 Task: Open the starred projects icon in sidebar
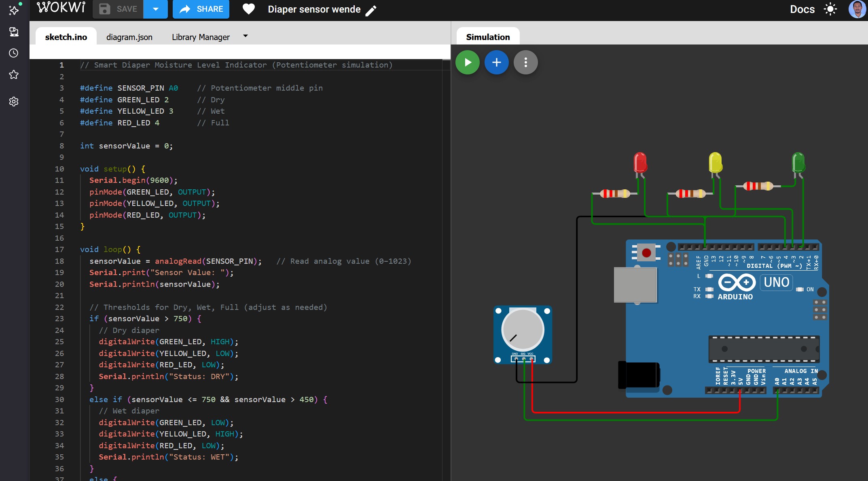pyautogui.click(x=14, y=74)
